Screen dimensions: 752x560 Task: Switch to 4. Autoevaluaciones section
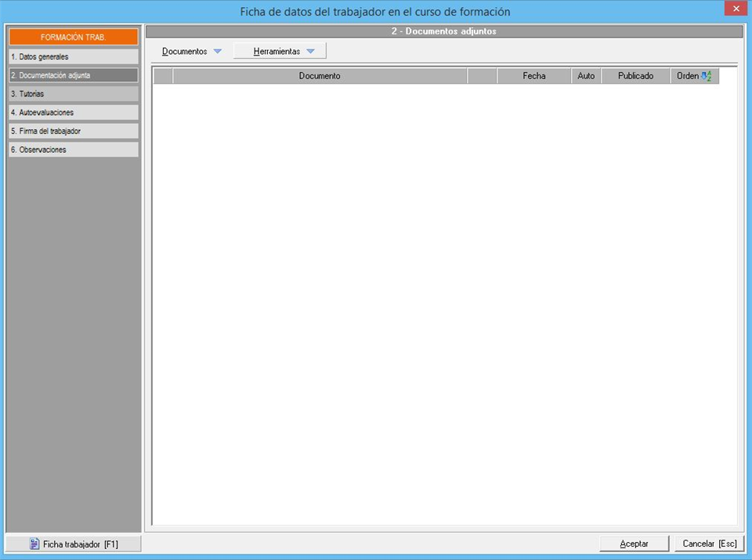click(x=74, y=113)
